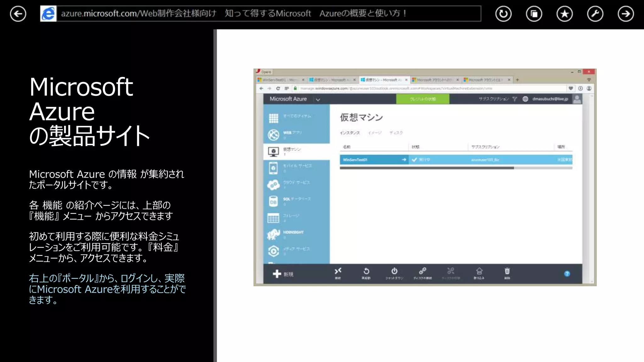Open WEB アプリ in sidebar
644x362 pixels.
296,134
